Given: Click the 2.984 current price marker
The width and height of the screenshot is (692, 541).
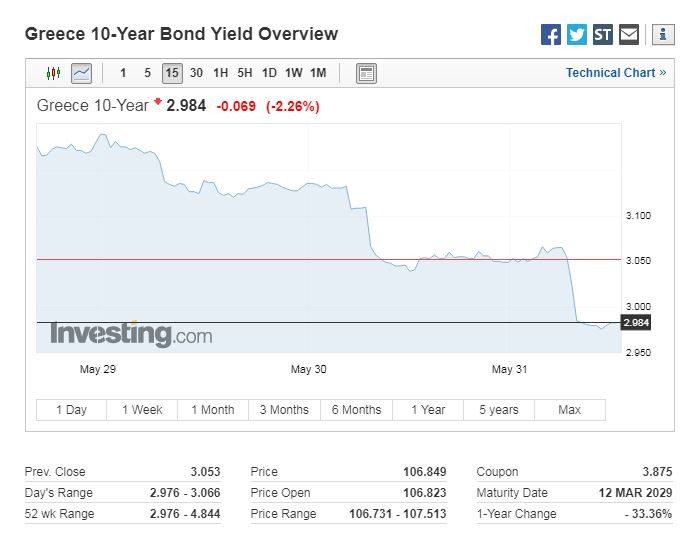Looking at the screenshot, I should (636, 323).
